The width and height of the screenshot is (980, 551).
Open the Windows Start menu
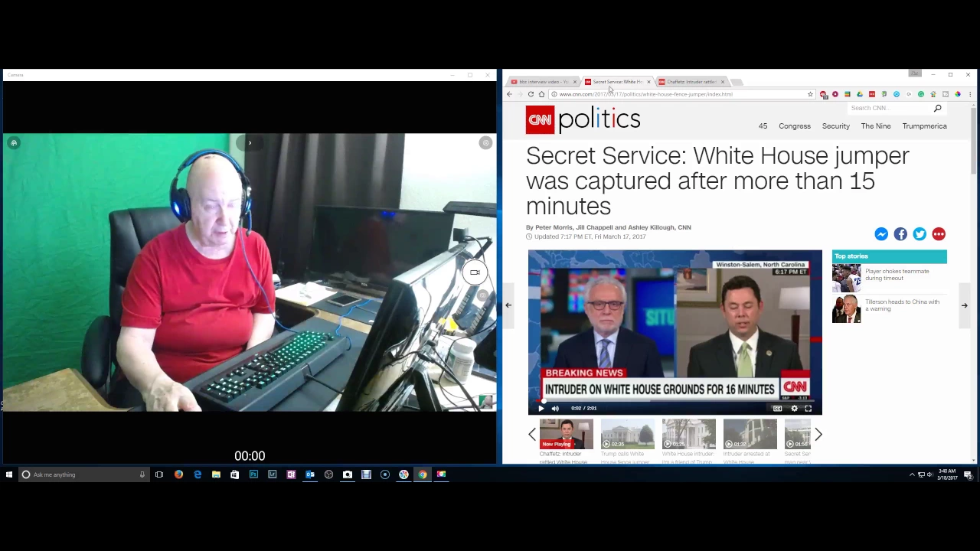click(9, 474)
